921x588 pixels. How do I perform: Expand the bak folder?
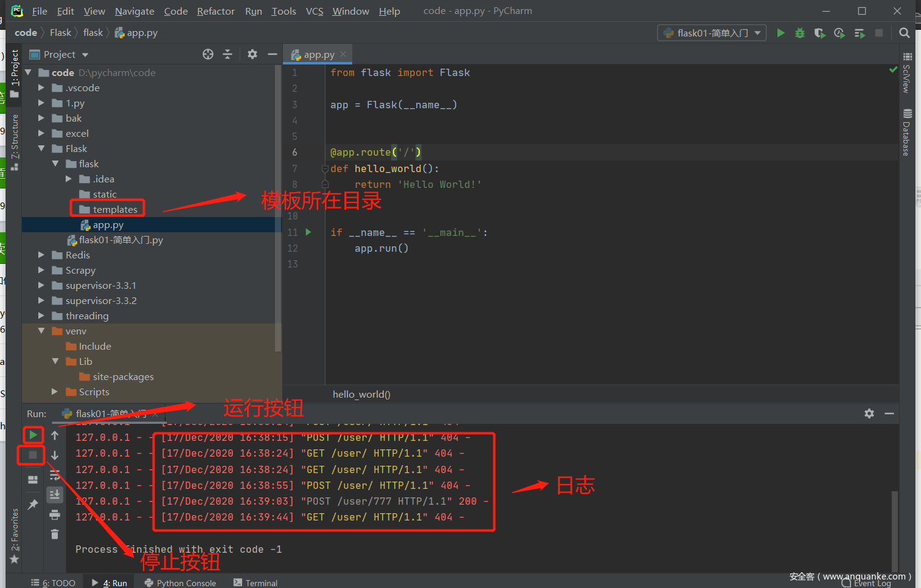coord(41,118)
